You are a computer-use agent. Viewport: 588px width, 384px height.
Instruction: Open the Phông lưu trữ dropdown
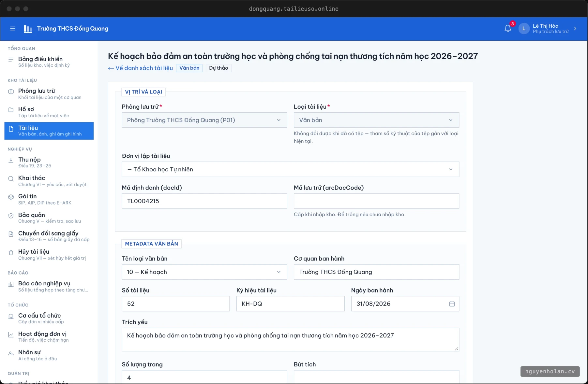coord(204,120)
